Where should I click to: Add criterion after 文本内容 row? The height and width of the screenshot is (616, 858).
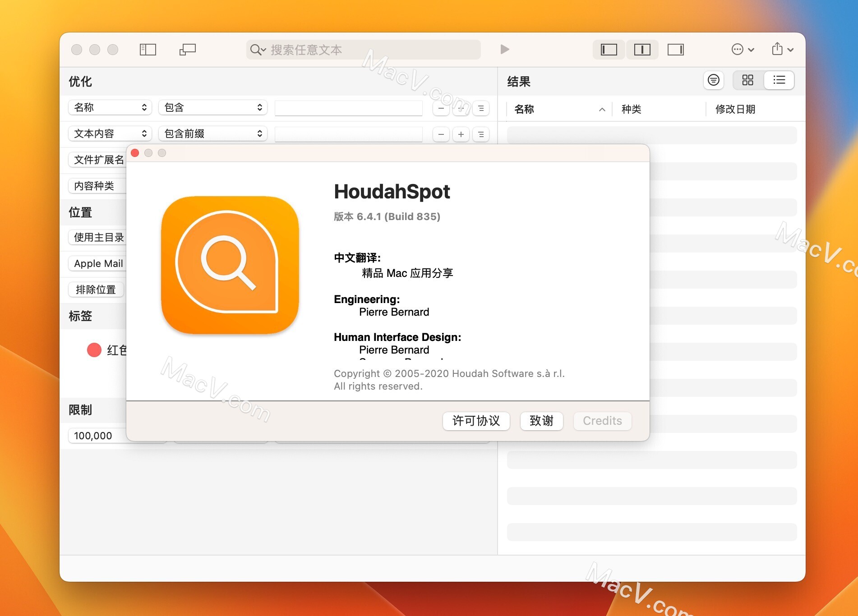point(461,134)
